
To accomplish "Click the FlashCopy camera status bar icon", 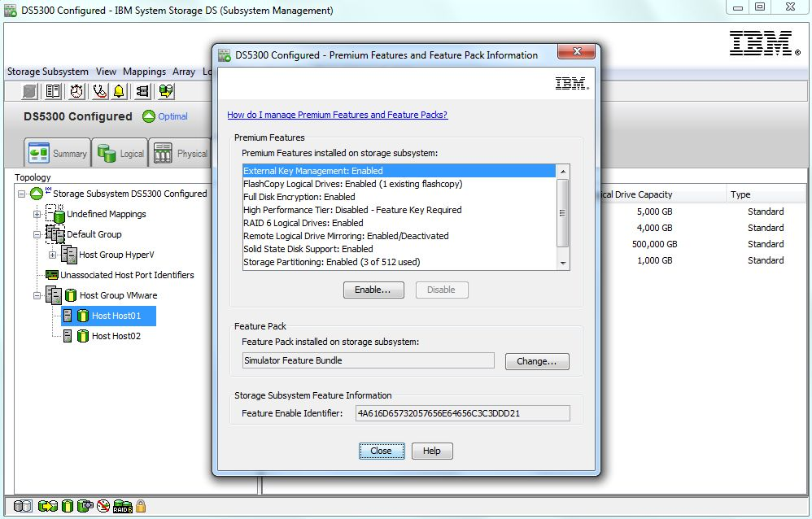I will pos(85,505).
